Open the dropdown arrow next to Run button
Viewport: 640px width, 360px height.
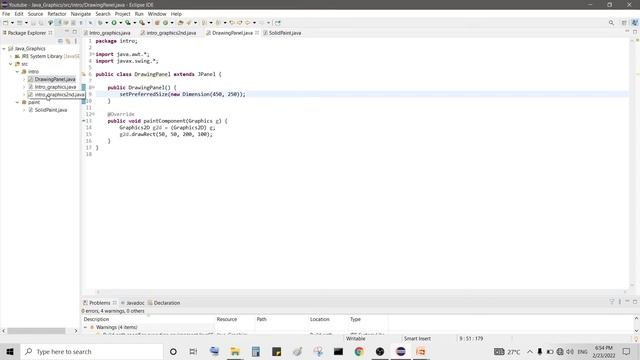120,23
